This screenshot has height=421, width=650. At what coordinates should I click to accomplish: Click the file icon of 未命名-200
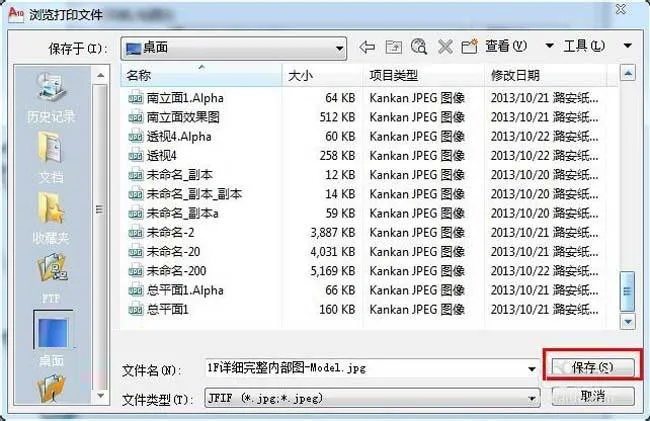(136, 271)
